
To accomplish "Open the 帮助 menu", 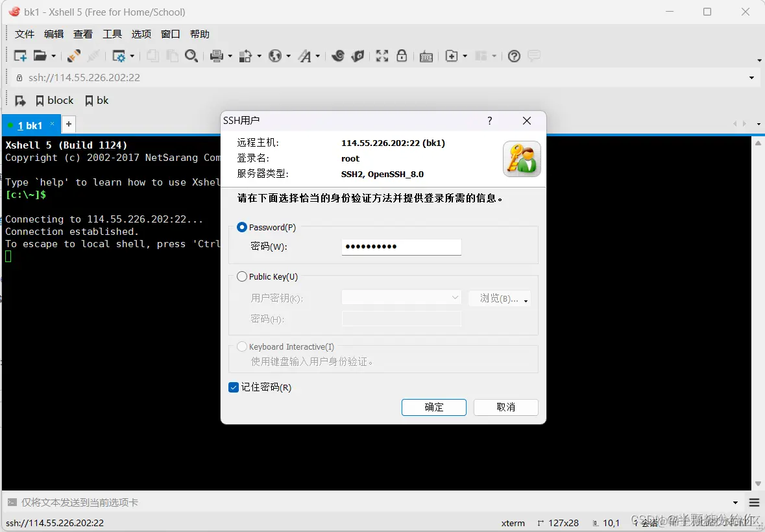I will coord(200,34).
